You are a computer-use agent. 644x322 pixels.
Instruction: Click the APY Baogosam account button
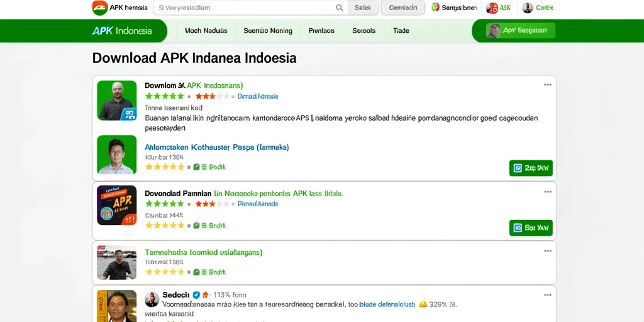point(520,31)
